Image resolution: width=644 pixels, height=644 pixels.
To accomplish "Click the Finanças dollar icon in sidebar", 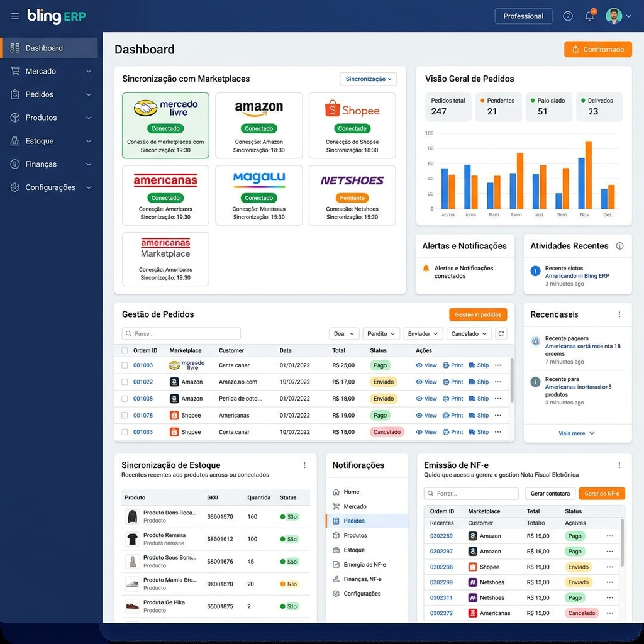I will click(15, 164).
